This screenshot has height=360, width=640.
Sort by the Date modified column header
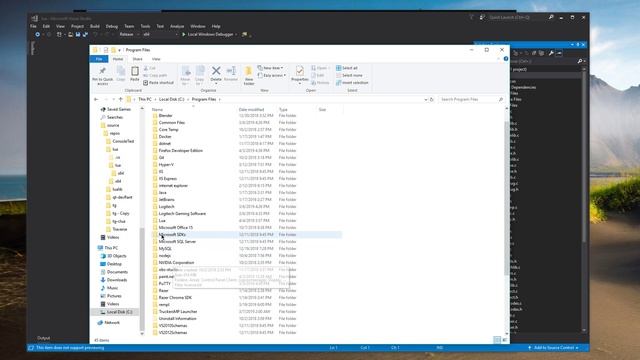click(x=251, y=109)
